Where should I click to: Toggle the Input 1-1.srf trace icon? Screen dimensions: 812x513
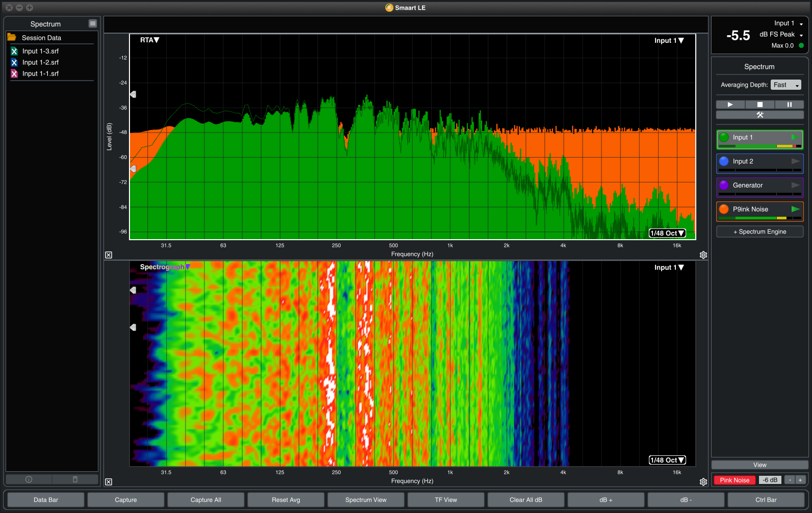14,73
